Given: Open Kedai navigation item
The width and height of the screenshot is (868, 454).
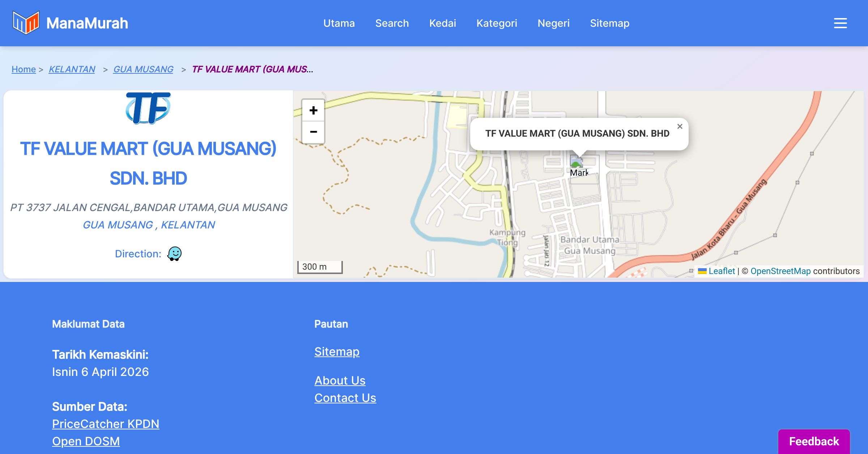Looking at the screenshot, I should point(442,23).
